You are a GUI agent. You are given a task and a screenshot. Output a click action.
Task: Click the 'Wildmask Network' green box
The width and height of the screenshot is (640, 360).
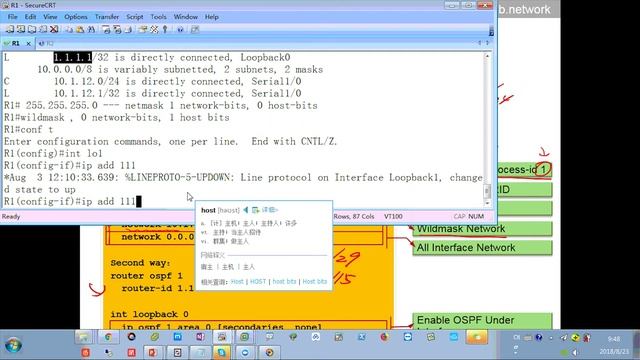click(482, 229)
